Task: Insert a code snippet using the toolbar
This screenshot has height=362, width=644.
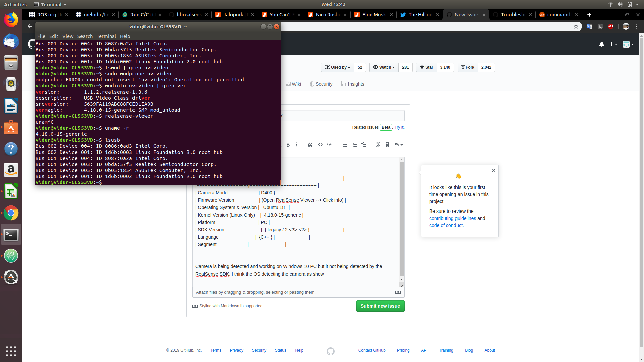Action: click(320, 145)
